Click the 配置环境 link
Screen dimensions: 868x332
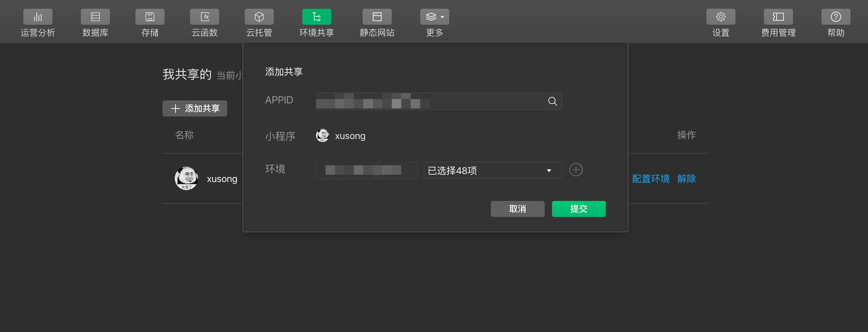click(x=651, y=179)
